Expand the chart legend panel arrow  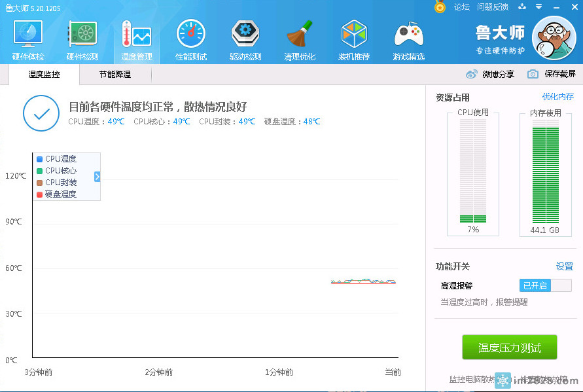tap(97, 177)
